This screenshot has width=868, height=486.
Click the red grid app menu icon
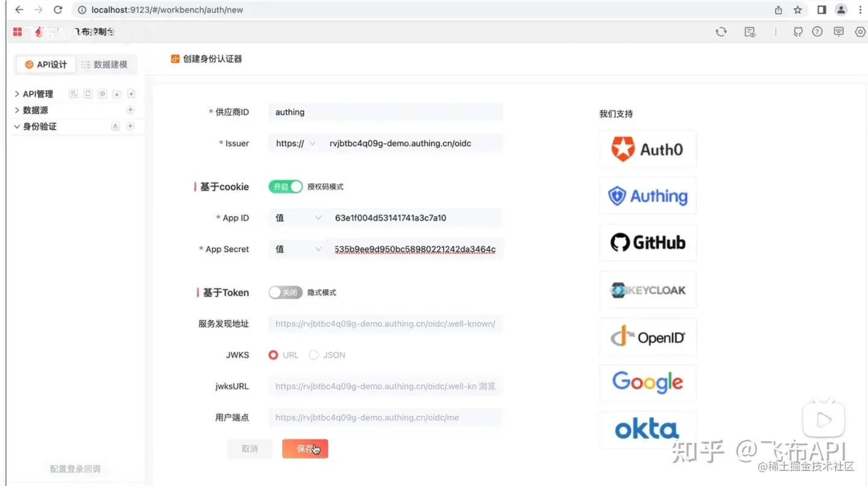click(x=17, y=31)
